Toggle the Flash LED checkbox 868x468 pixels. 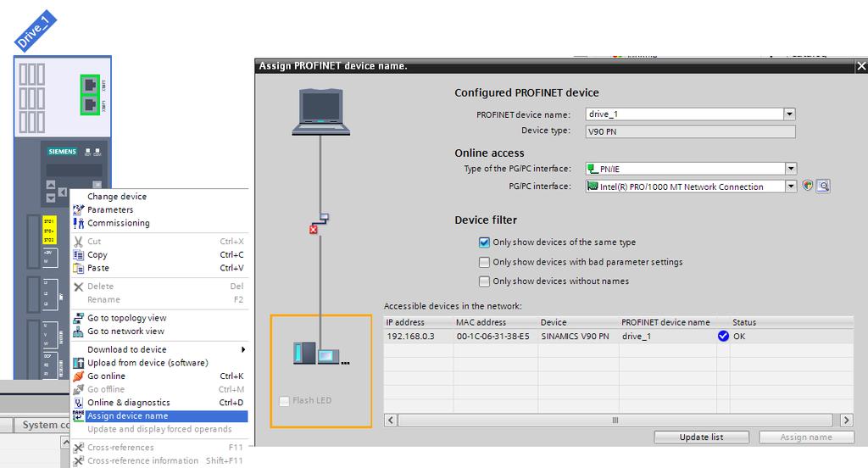pyautogui.click(x=284, y=400)
